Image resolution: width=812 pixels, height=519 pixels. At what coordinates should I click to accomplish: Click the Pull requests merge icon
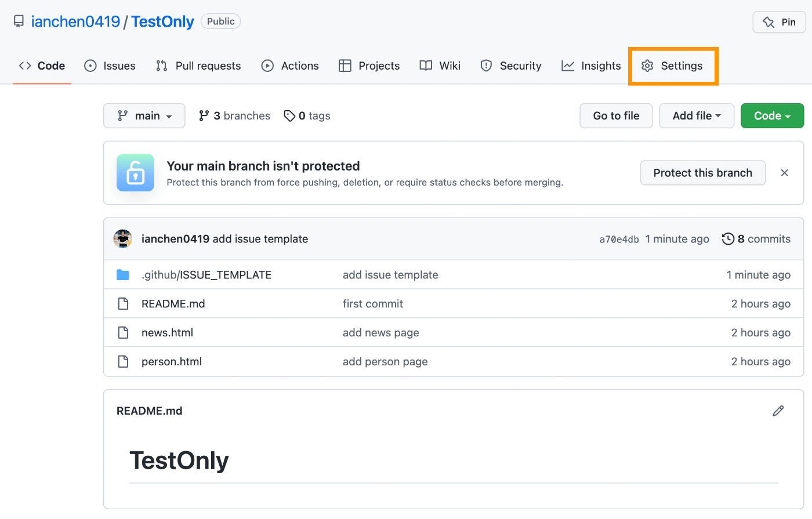coord(162,66)
